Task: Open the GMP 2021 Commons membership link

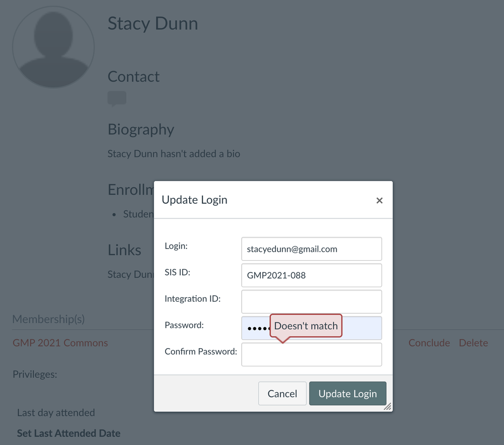Action: coord(60,343)
